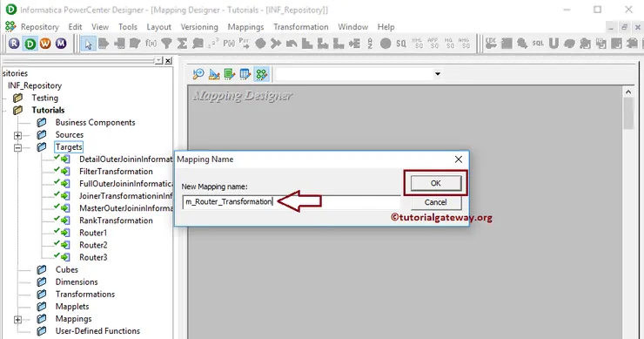This screenshot has width=644, height=339.
Task: Click the double chevron Router transformation icon
Action: click(276, 44)
